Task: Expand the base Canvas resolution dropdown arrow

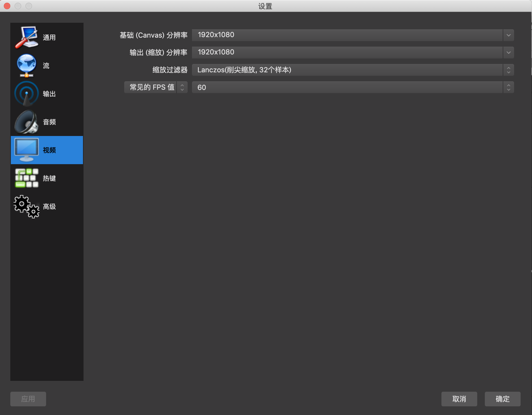Action: point(508,35)
